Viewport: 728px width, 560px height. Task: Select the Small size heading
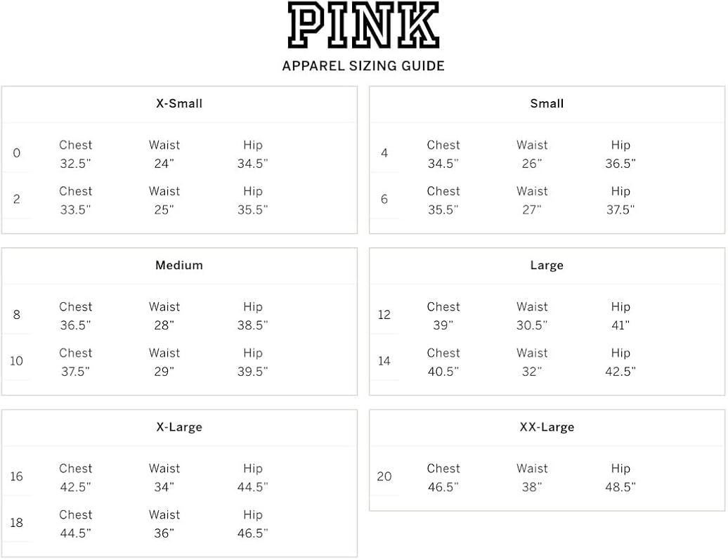pos(547,103)
